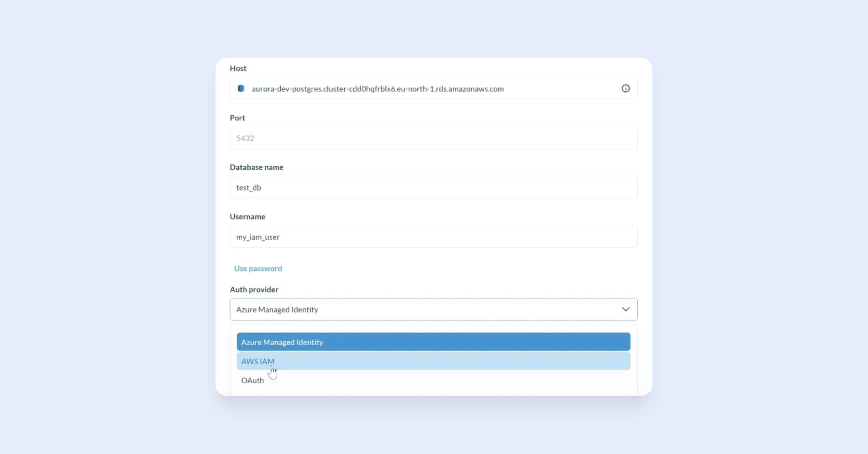Screen dimensions: 868x454
Task: Click the Database name field showing test_db
Action: pos(433,187)
